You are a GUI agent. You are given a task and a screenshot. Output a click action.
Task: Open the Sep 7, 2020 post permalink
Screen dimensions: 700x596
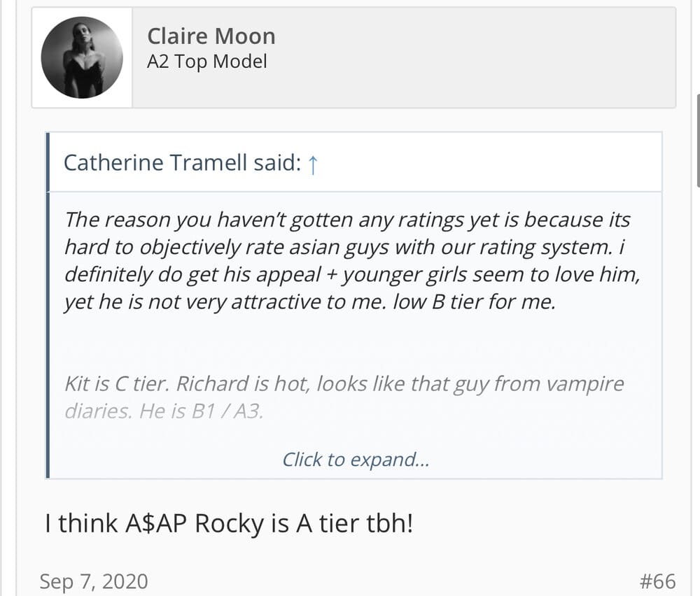94,581
